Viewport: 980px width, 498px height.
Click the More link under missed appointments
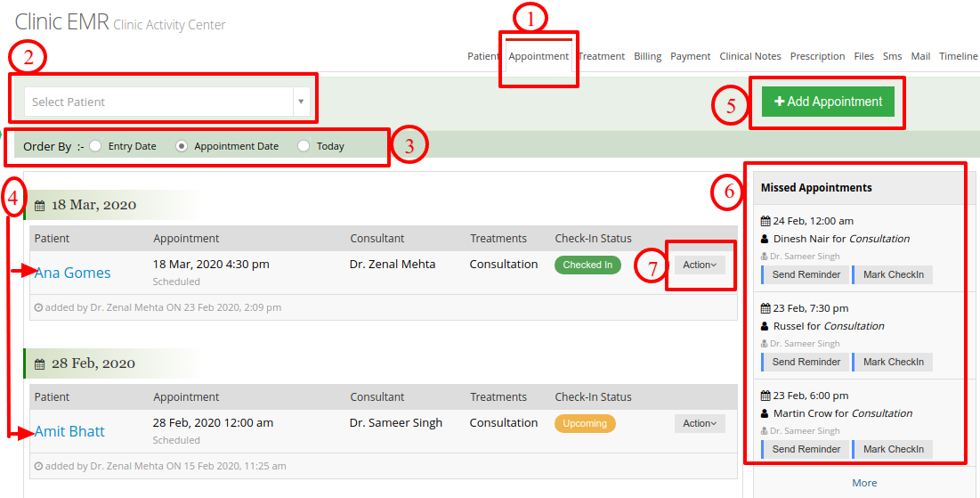864,483
